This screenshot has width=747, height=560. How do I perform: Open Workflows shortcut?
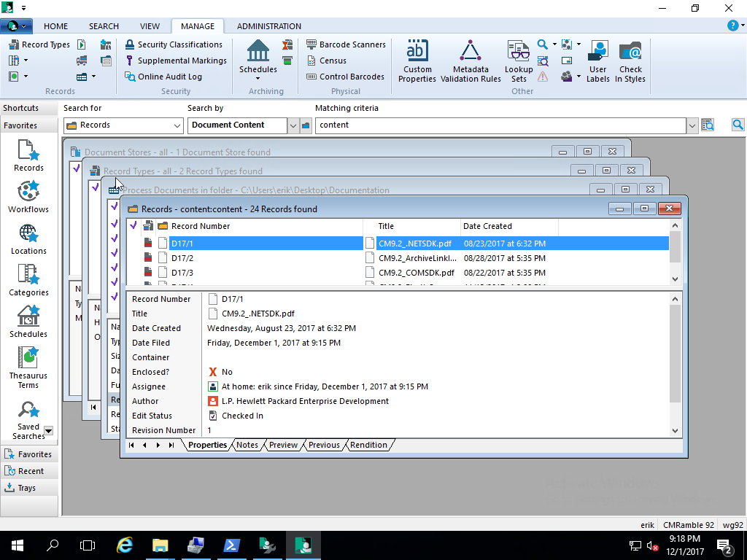(x=28, y=197)
